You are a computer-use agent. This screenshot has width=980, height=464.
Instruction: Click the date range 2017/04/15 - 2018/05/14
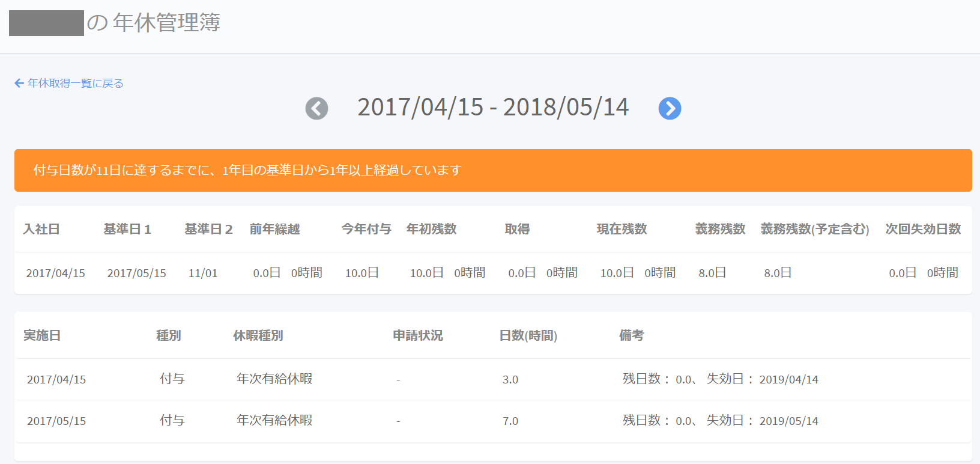pos(493,108)
